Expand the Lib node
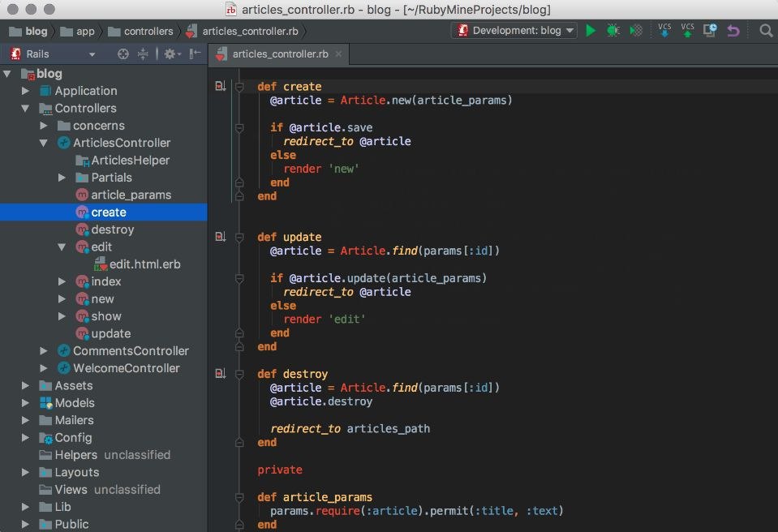This screenshot has height=532, width=778. [x=25, y=507]
